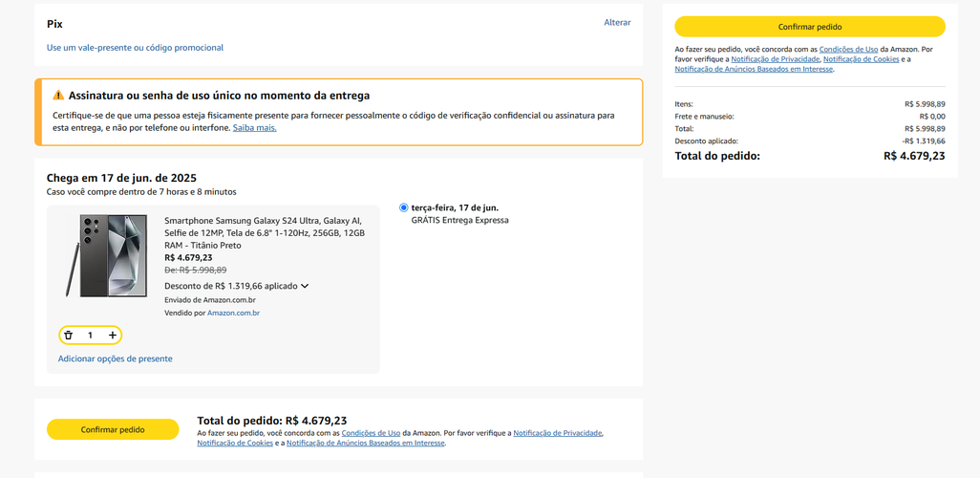
Task: Open Use um vale-presente ou código promocional
Action: (x=135, y=48)
